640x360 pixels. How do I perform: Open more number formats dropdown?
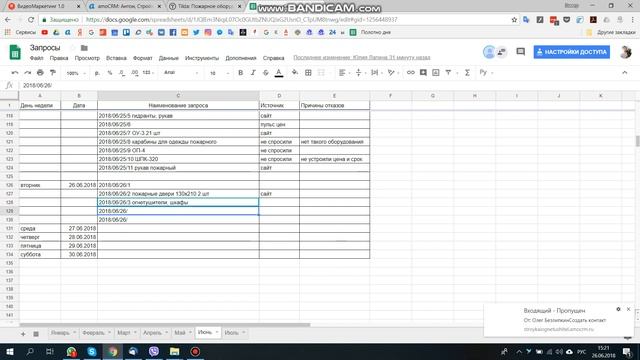[x=149, y=73]
